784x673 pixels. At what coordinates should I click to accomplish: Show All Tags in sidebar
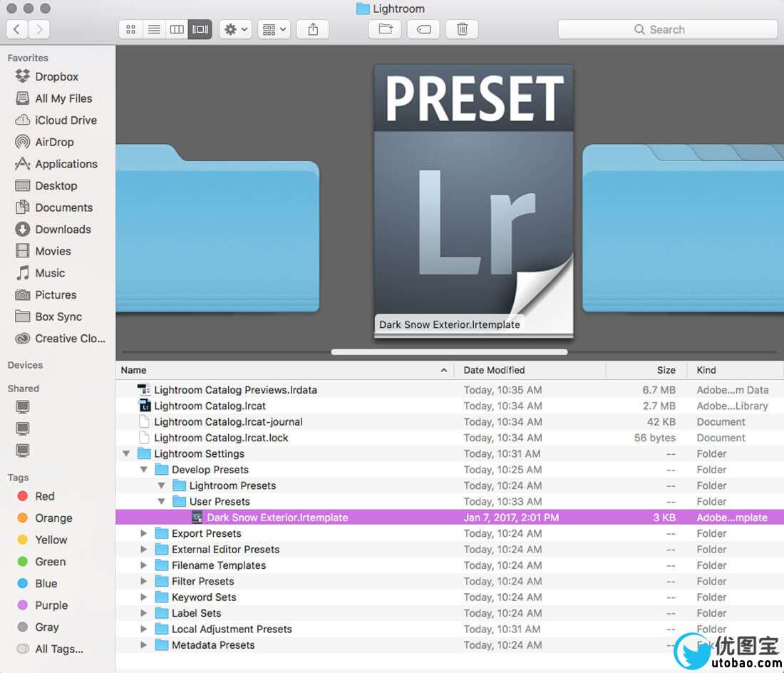click(59, 649)
